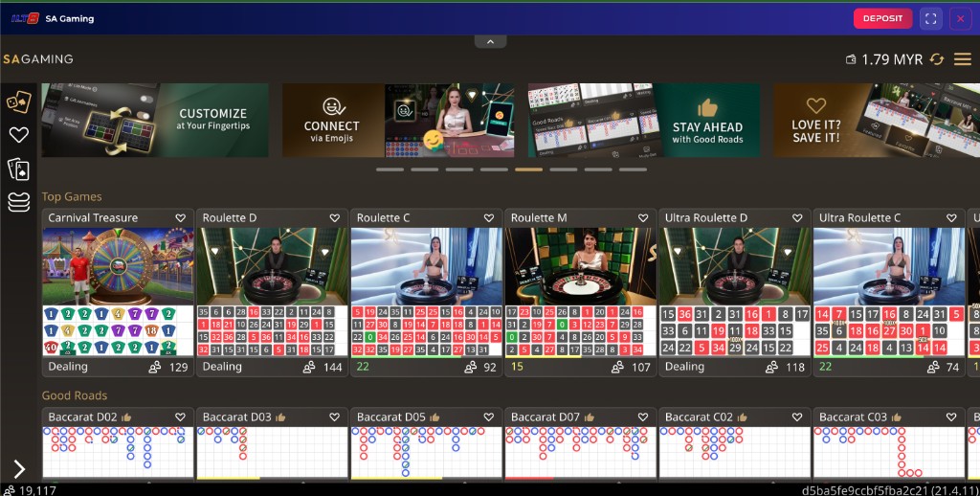Open the playing cards category in the sidebar
This screenshot has width=980, height=496.
[19, 169]
